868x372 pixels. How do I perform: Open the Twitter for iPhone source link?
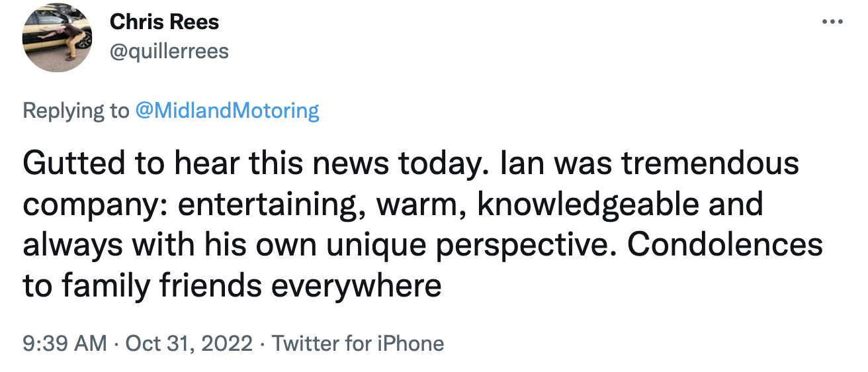pyautogui.click(x=358, y=344)
